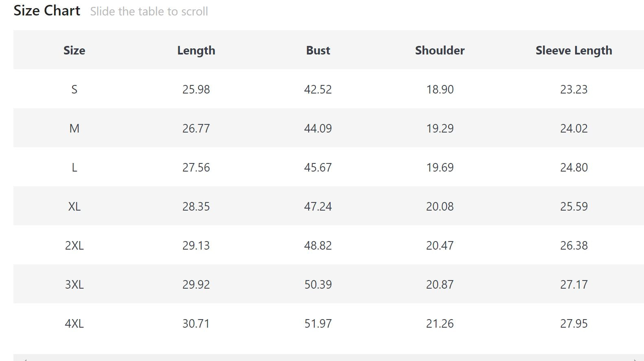This screenshot has width=644, height=361.
Task: Select the XL size row label
Action: click(x=74, y=207)
